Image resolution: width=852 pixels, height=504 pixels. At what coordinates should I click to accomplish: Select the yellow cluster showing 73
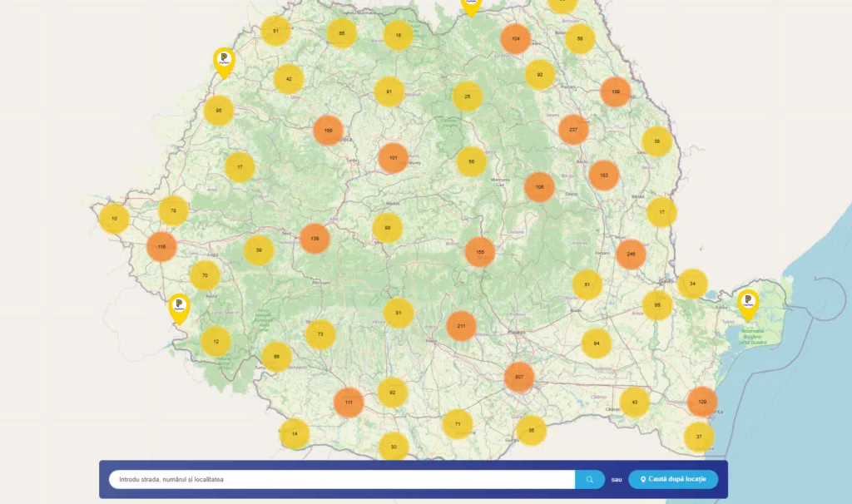point(320,334)
